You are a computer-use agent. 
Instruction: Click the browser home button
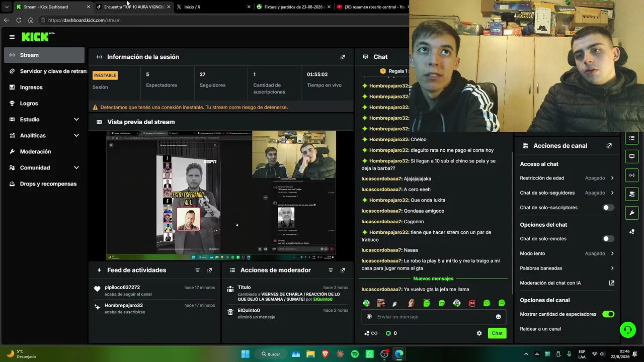pos(31,20)
